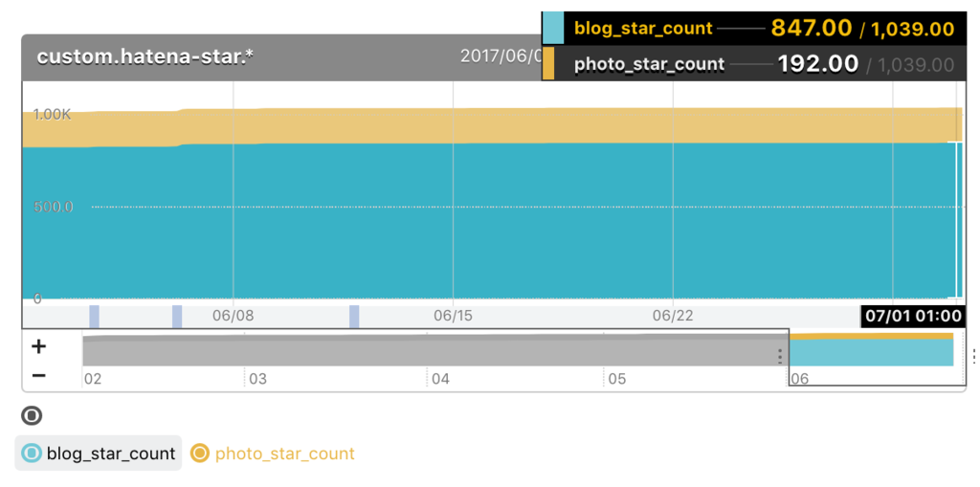Click the first blue annotation marker

[x=95, y=317]
